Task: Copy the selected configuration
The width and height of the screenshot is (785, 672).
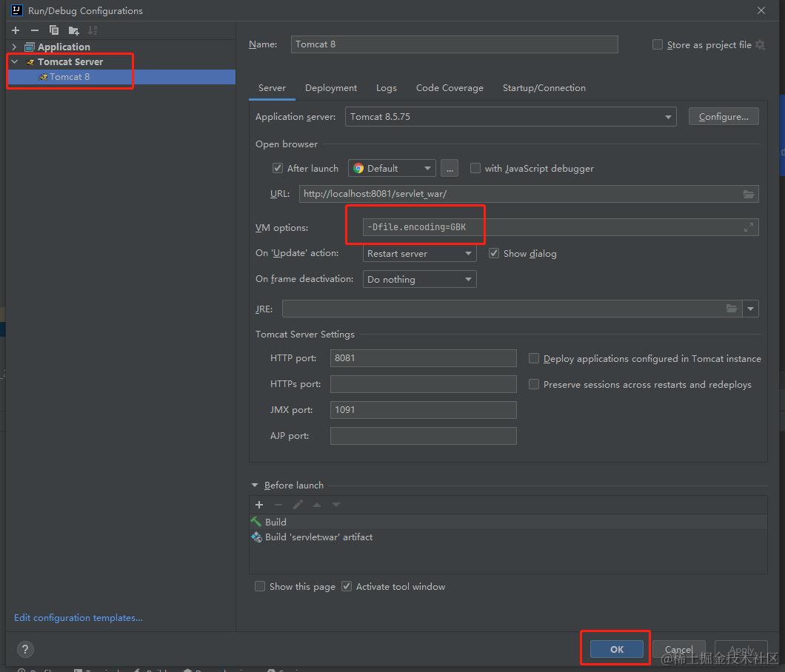Action: tap(53, 30)
